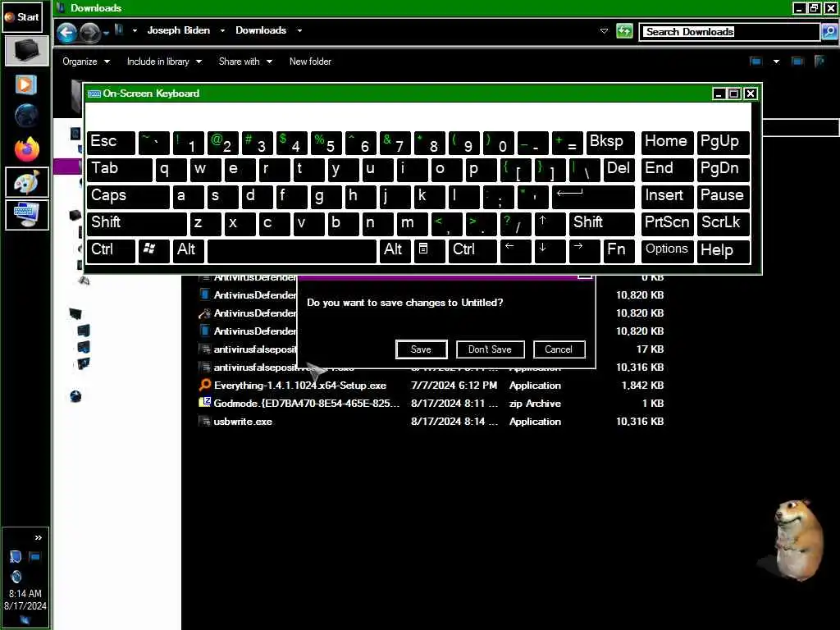Expand the Joseph Biden breadcrumb dropdown
The height and width of the screenshot is (630, 840).
(222, 30)
